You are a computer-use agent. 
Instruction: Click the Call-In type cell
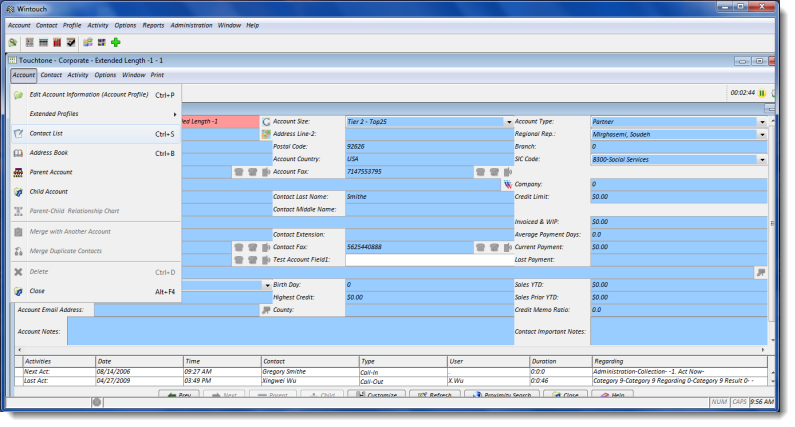(x=403, y=372)
